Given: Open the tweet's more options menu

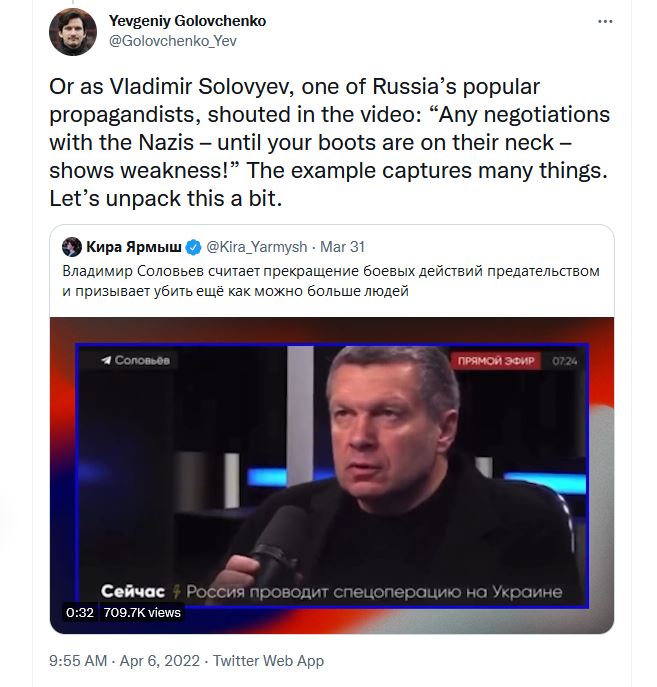Looking at the screenshot, I should pos(604,21).
